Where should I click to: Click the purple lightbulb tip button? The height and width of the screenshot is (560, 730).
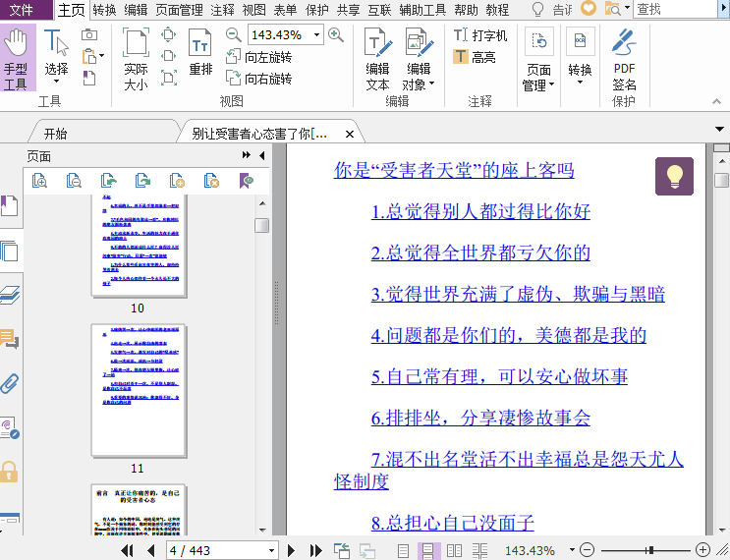674,177
